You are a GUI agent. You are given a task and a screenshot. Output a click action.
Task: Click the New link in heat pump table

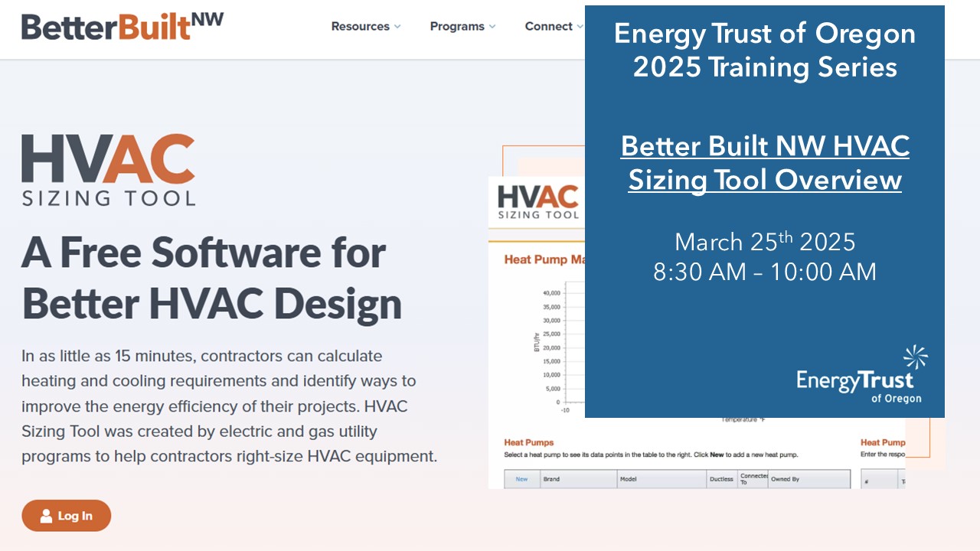(x=521, y=479)
